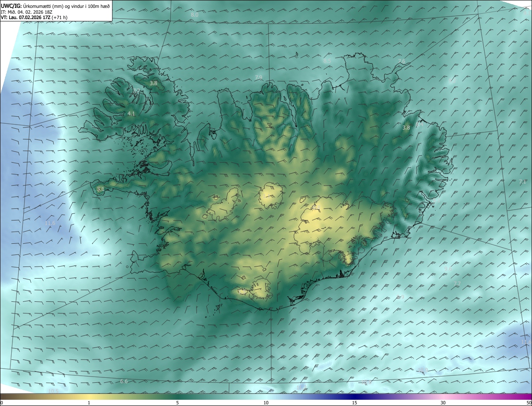This screenshot has height=406, width=532.
Task: Click the yellow colorbar segment at tick 1
Action: pos(89,396)
